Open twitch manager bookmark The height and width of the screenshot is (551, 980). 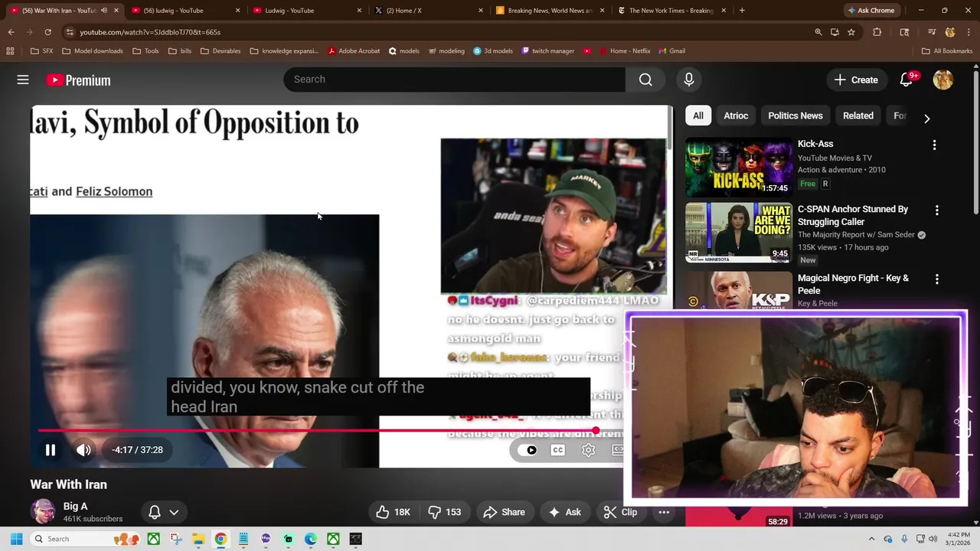[548, 51]
